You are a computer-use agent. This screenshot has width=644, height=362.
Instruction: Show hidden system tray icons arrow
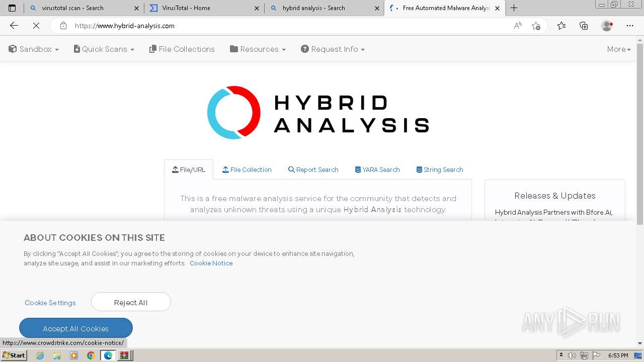click(561, 355)
